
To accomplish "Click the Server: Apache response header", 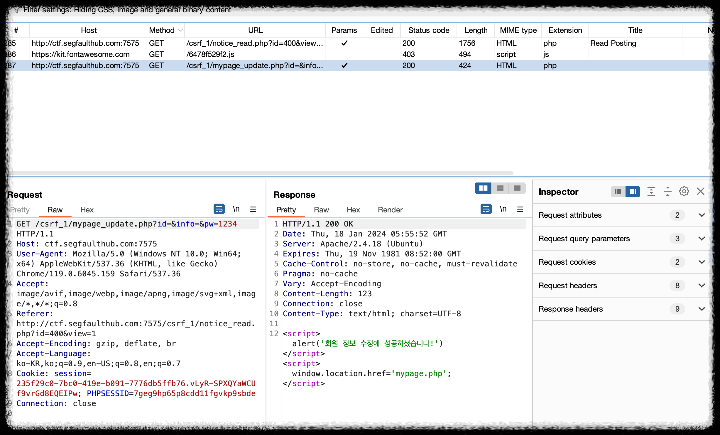I will coord(353,244).
